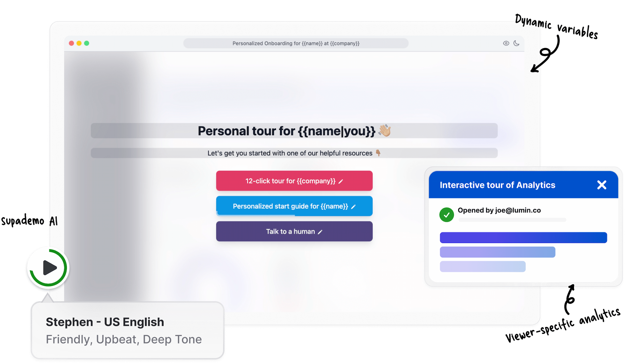
Task: Close the Interactive tour of Analytics panel
Action: 601,185
